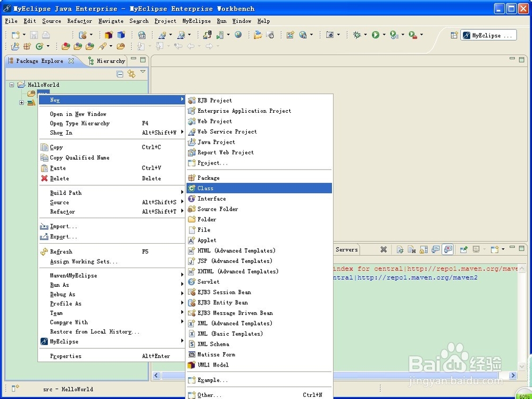Open the Debug button dropdown arrow
Viewport: 532px width, 399px height.
(x=365, y=35)
